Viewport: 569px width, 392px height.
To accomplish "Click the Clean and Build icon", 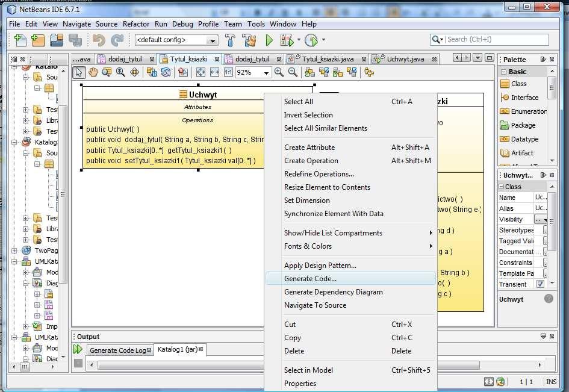I will [249, 40].
